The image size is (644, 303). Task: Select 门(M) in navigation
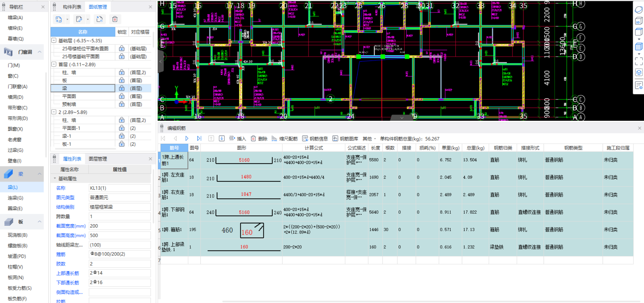pos(14,65)
